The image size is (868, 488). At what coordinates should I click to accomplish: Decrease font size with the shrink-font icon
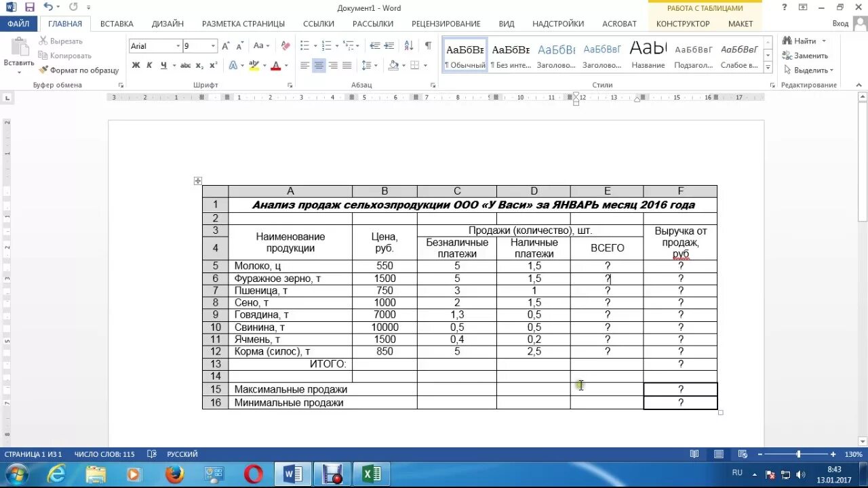(239, 46)
